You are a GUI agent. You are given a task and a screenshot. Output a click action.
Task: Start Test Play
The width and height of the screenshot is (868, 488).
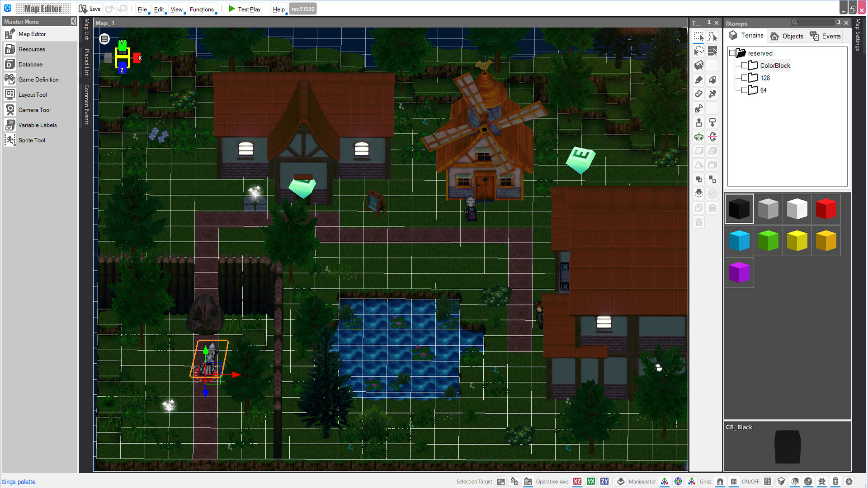pyautogui.click(x=245, y=9)
